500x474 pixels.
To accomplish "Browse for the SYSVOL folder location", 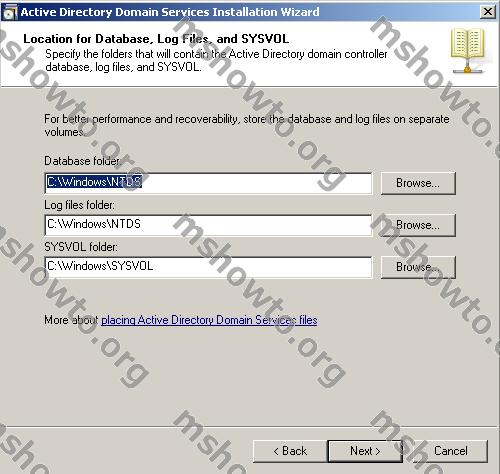I will tap(418, 267).
